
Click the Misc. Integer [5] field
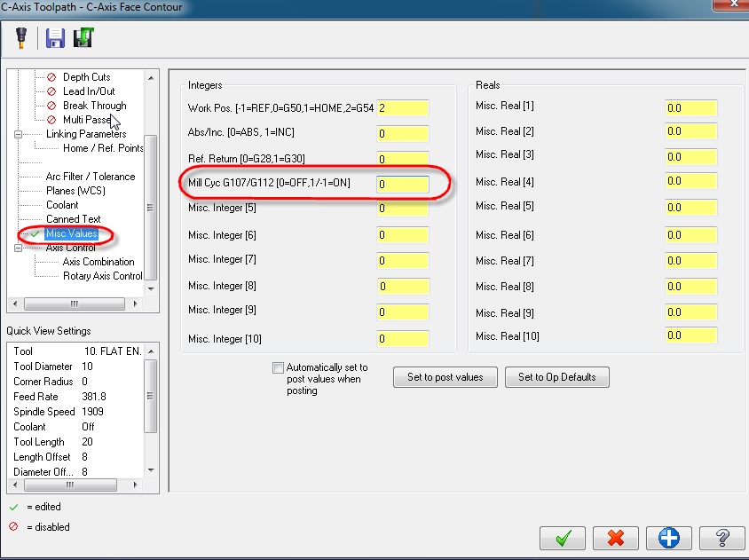point(403,209)
